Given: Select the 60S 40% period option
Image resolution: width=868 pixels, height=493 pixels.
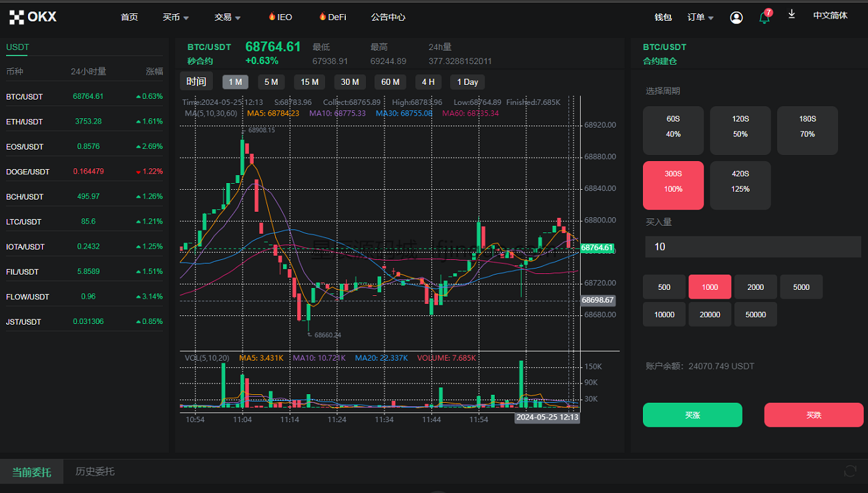Looking at the screenshot, I should coord(673,126).
